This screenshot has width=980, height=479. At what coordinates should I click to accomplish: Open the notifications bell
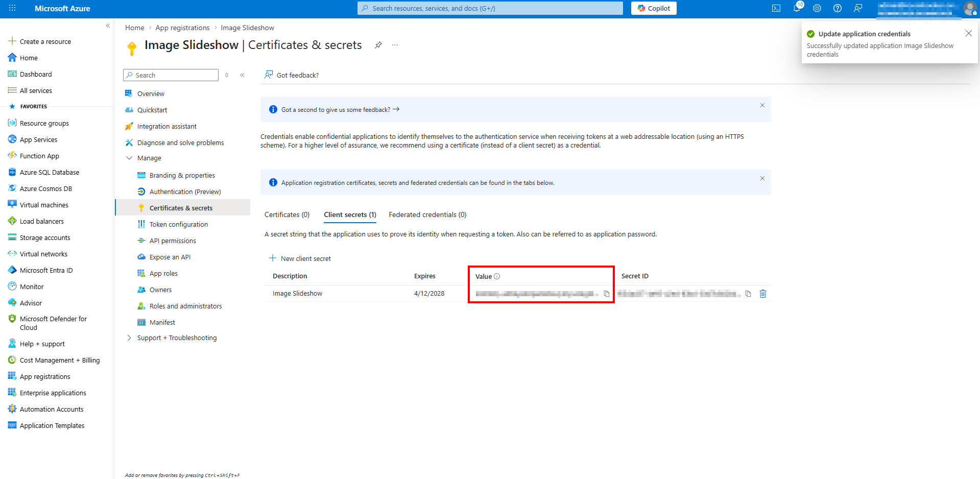[x=797, y=8]
